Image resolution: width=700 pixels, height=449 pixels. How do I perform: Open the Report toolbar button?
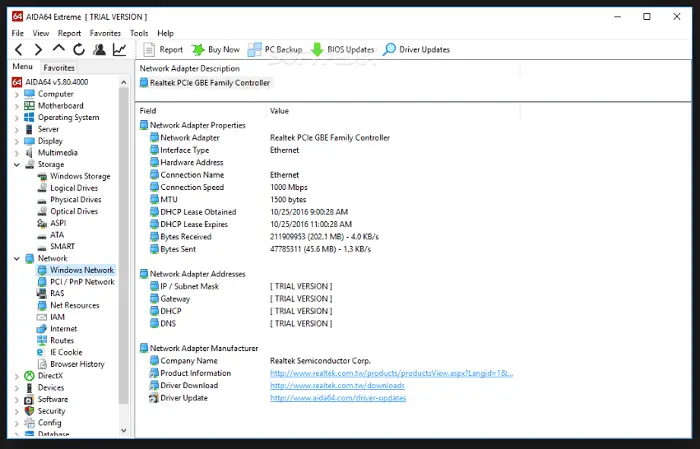163,50
